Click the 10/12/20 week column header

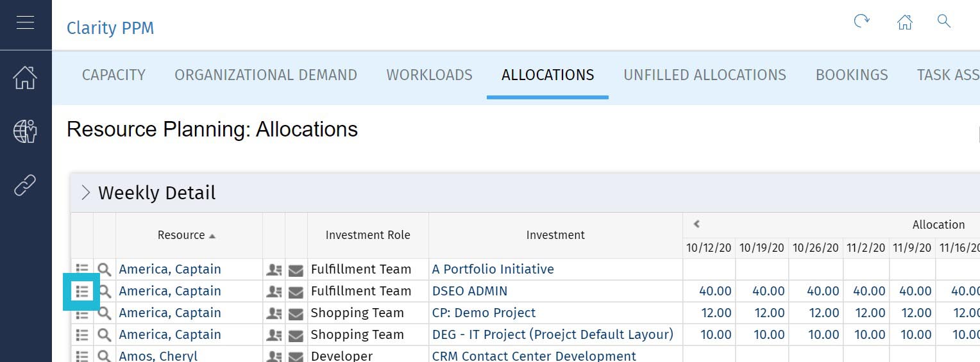click(x=709, y=247)
